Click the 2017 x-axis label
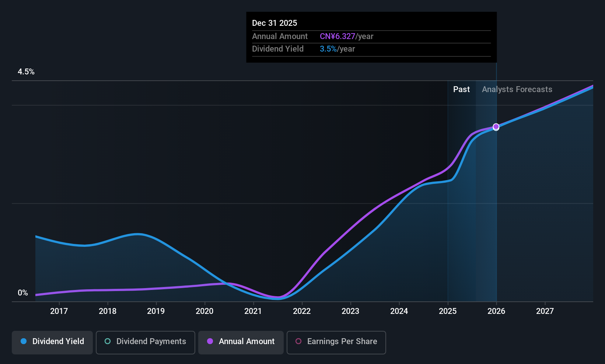 pos(59,311)
